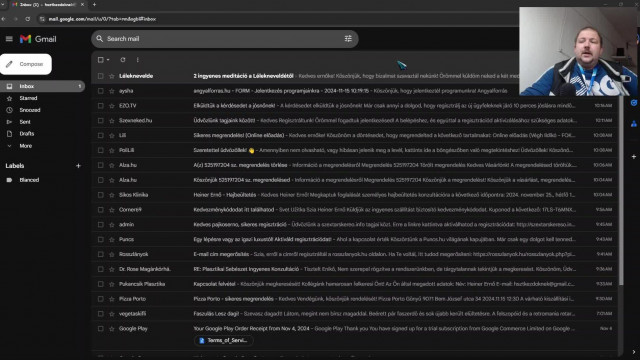640x360 pixels.
Task: Star the Alza.hu order cancellation email
Action: click(x=111, y=165)
